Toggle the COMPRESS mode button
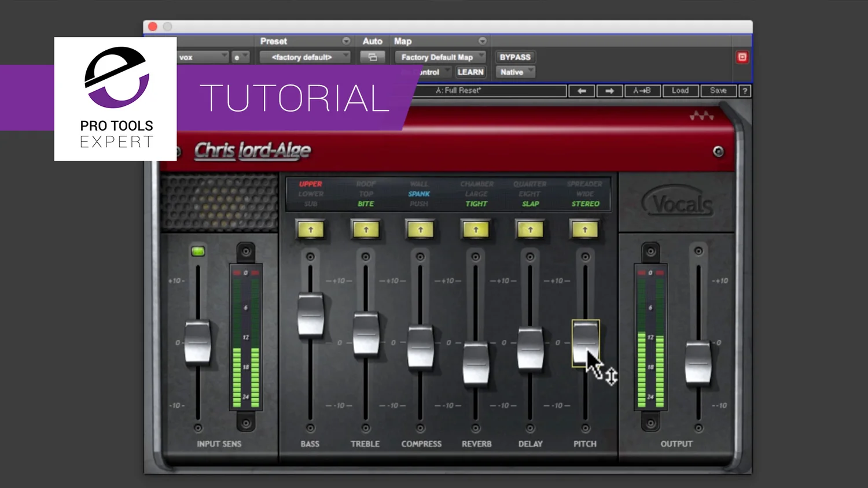 [x=421, y=230]
